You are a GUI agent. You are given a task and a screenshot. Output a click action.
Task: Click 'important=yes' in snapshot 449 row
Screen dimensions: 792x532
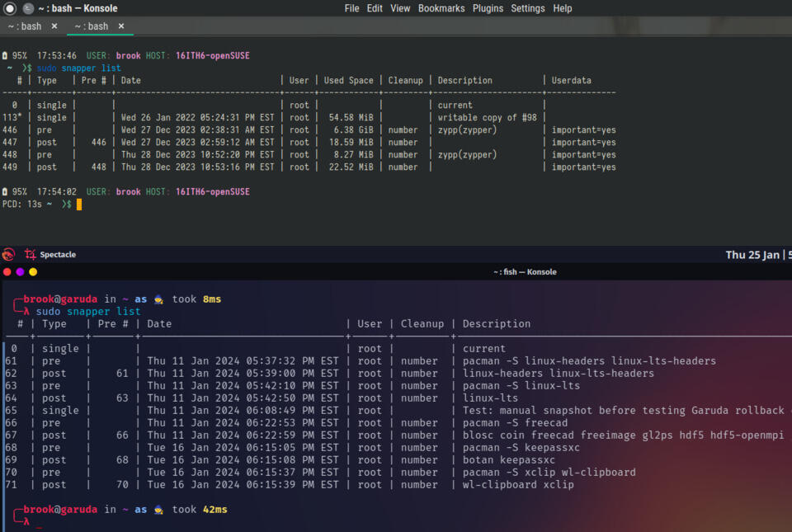click(x=583, y=167)
